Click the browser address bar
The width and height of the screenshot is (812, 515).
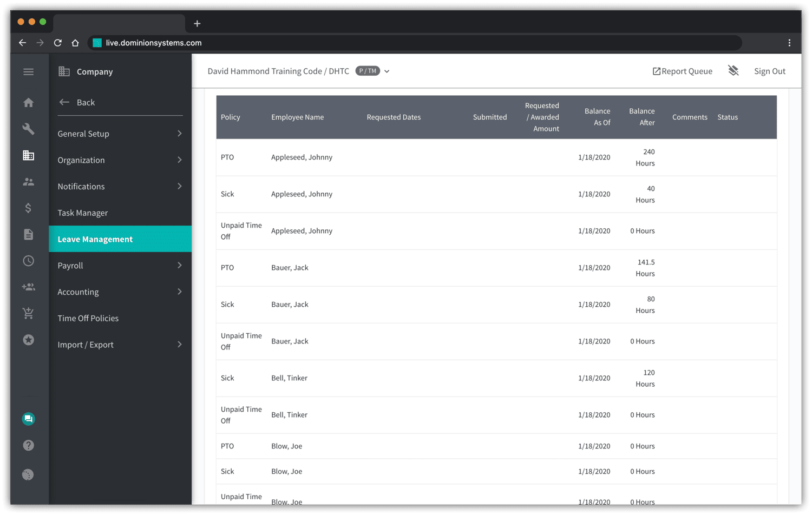click(414, 43)
